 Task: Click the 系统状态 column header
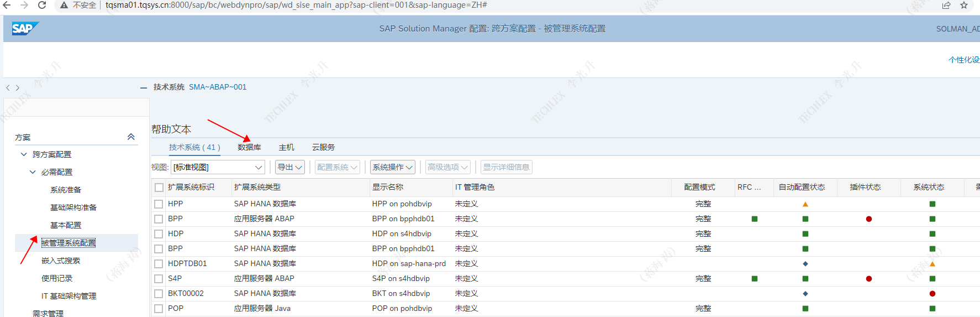point(929,187)
